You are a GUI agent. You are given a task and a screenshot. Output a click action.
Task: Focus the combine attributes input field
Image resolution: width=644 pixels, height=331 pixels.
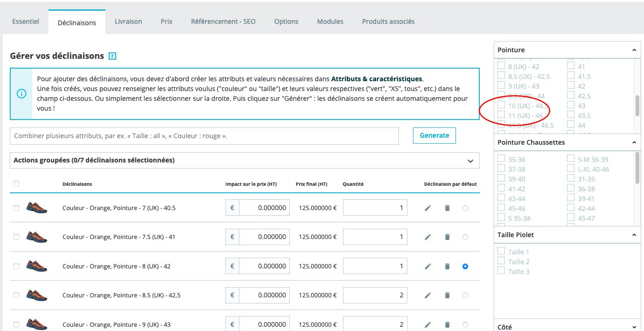click(204, 136)
